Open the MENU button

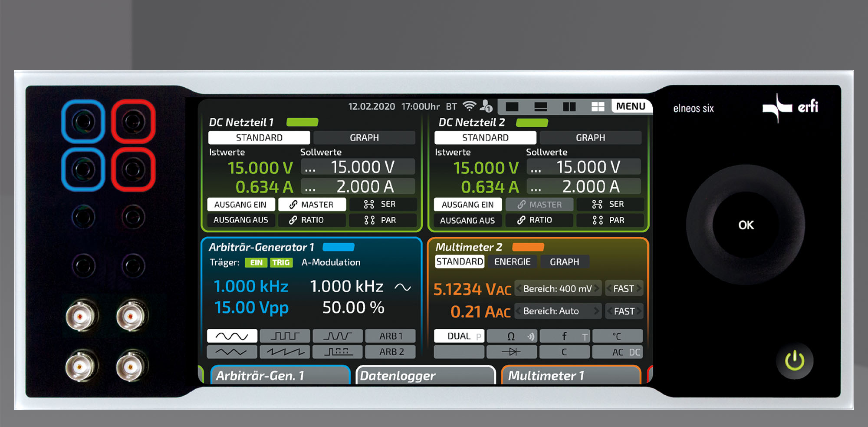point(631,106)
